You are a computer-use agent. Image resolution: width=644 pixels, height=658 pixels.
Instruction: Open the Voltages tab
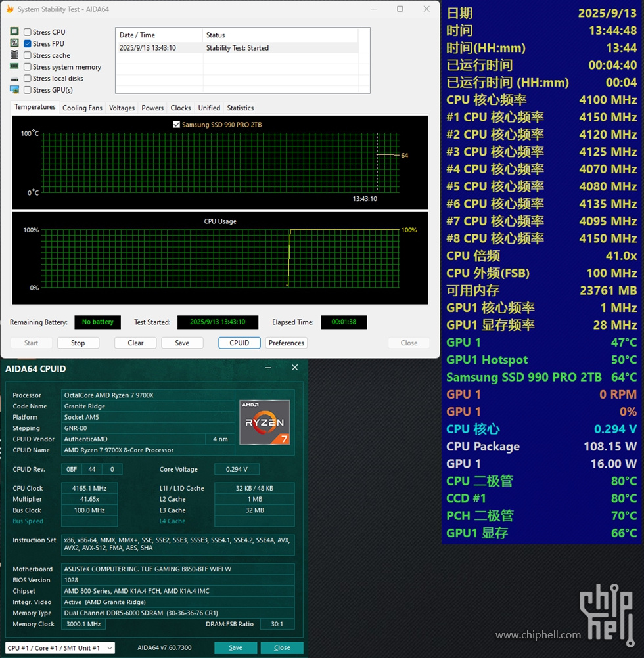tap(122, 108)
